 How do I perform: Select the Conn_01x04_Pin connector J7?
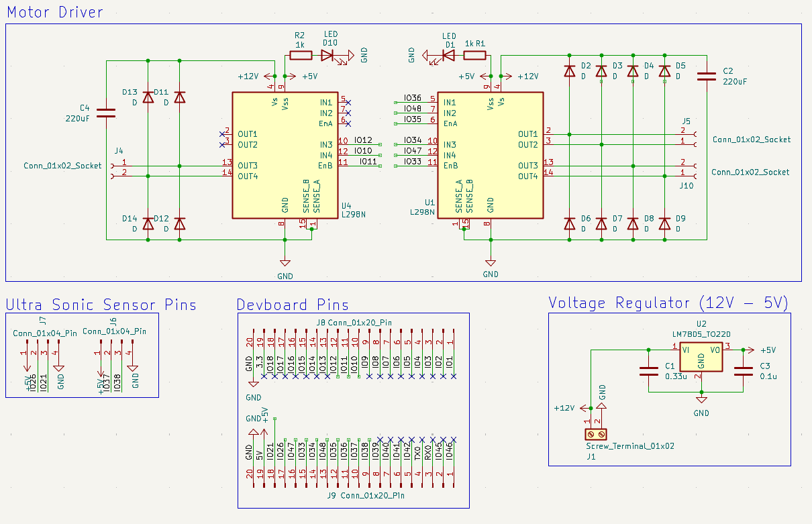[42, 350]
